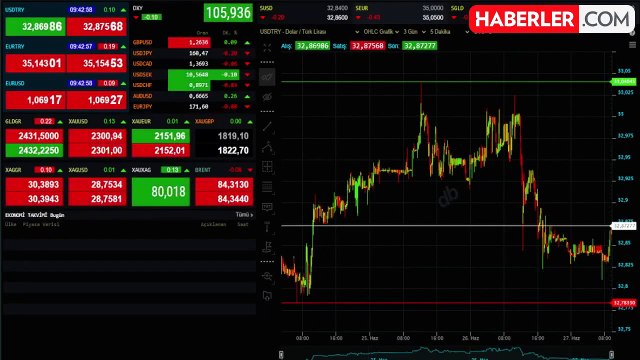Click the $EUR red down arrow
Screen dimensions: 640x360
tap(358, 18)
